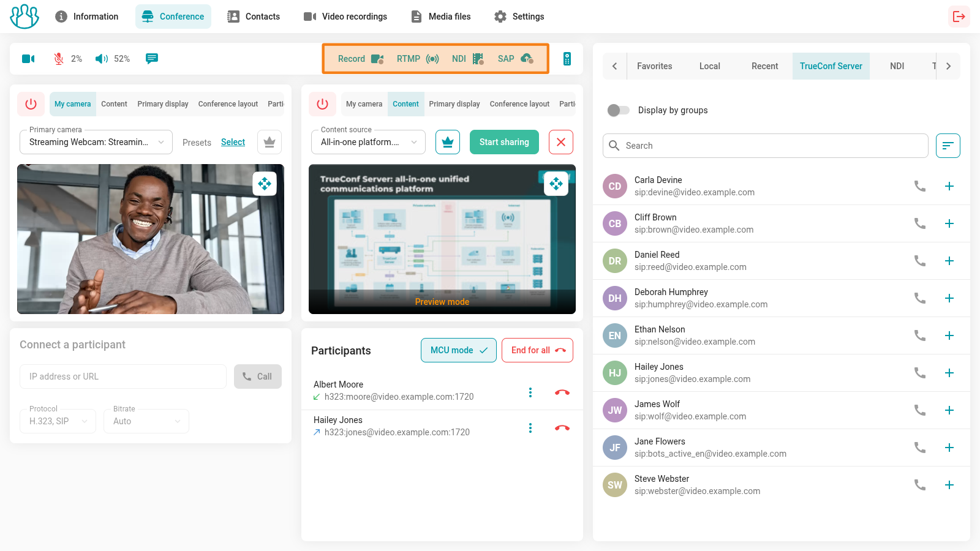Add Steve Webster with plus icon
Screen dimensions: 980x551
(x=949, y=485)
